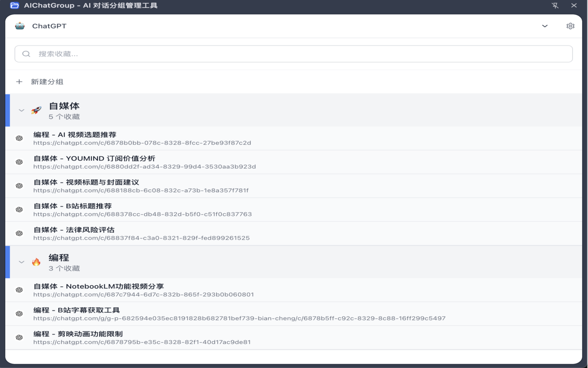
Task: Click the '5 个收藏' count text
Action: pos(64,117)
